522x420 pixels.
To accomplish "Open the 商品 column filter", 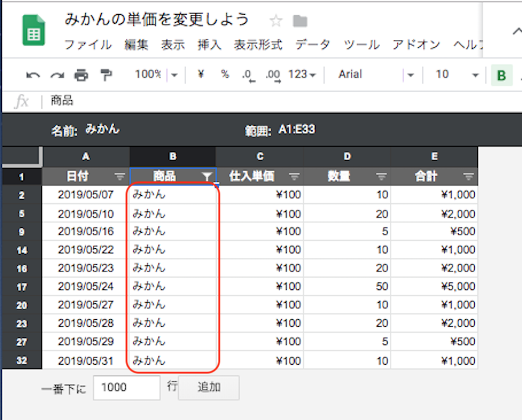I will 207,177.
